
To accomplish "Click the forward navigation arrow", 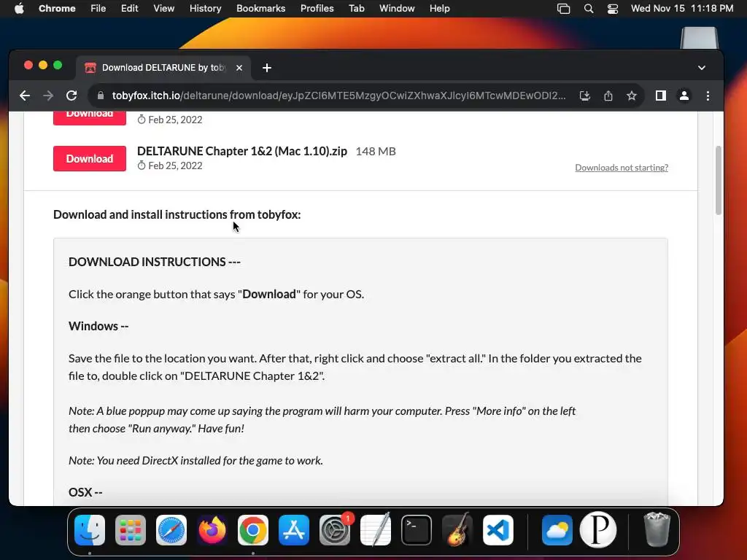I will [x=48, y=96].
